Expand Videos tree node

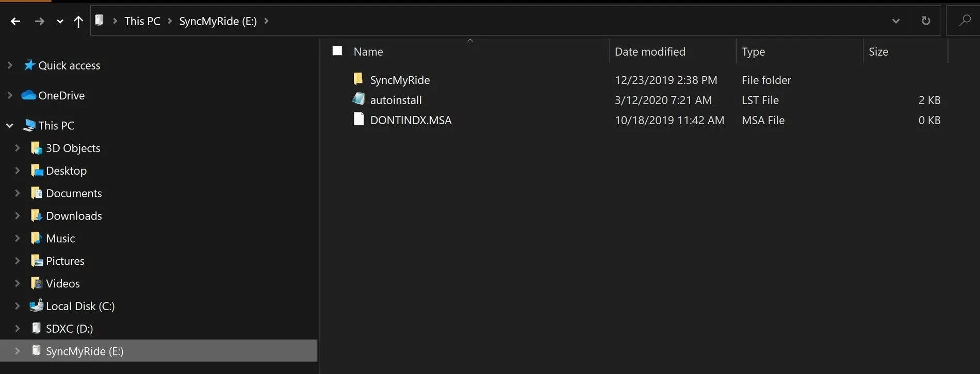coord(17,284)
